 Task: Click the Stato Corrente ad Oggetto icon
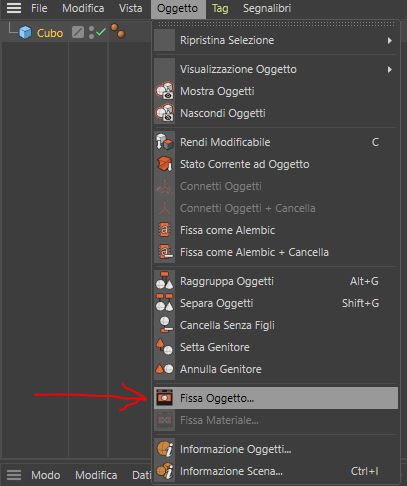165,164
